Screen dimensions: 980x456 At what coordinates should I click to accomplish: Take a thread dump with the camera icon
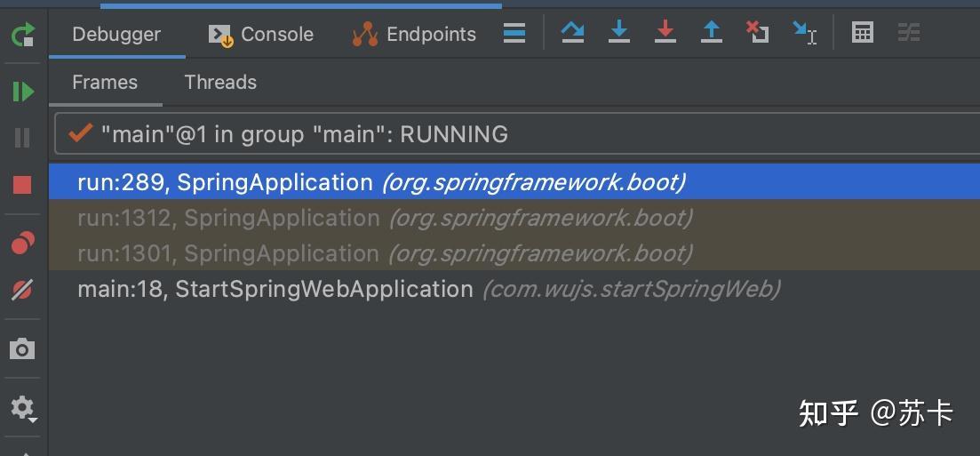[x=22, y=348]
